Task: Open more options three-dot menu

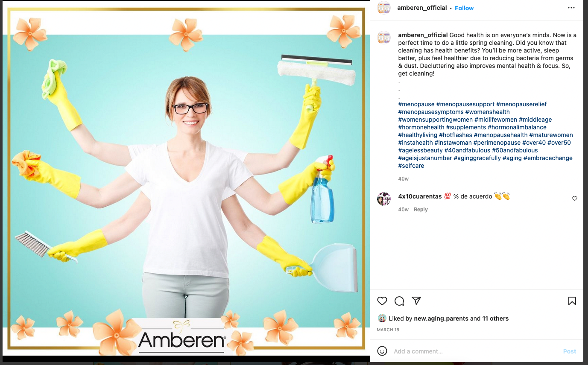Action: (571, 8)
